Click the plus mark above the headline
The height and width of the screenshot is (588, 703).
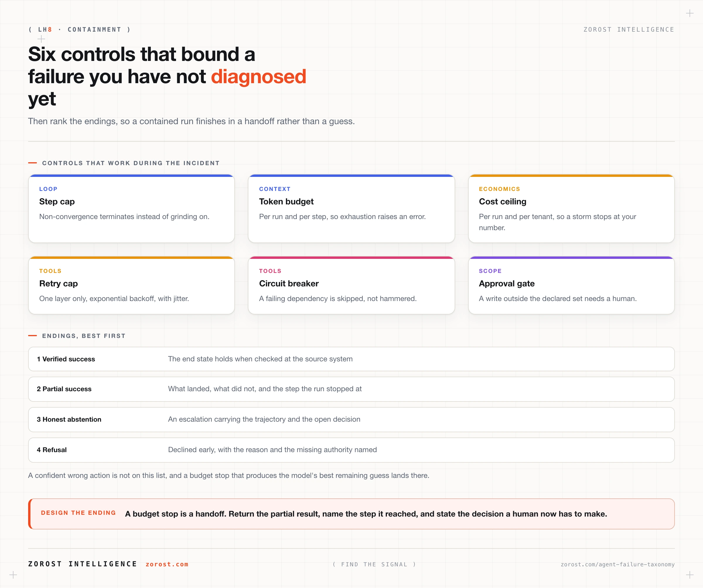(41, 39)
